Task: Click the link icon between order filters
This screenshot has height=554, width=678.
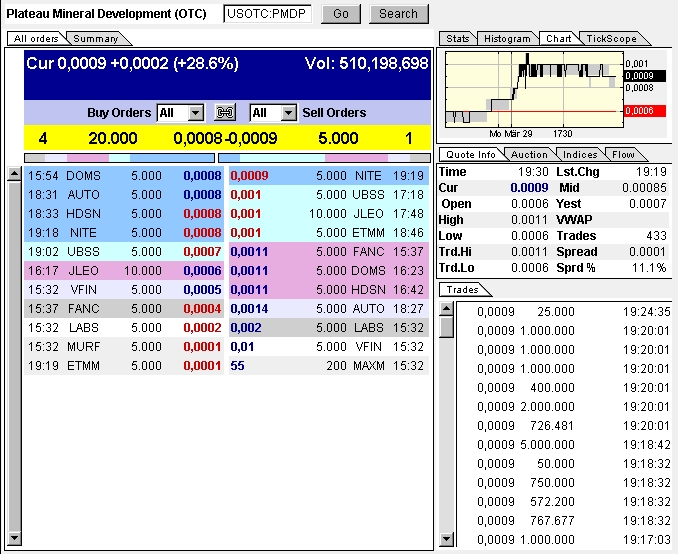Action: [225, 113]
